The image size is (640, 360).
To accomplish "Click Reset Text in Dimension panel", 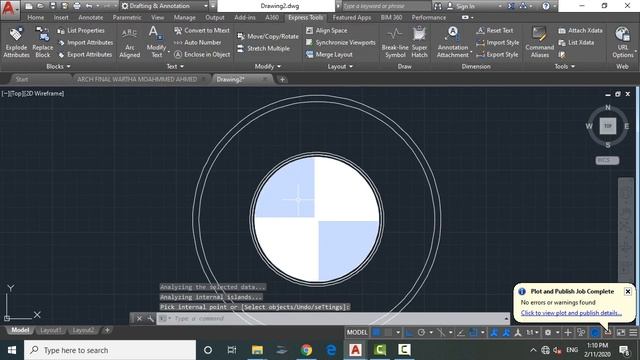I will [x=495, y=31].
